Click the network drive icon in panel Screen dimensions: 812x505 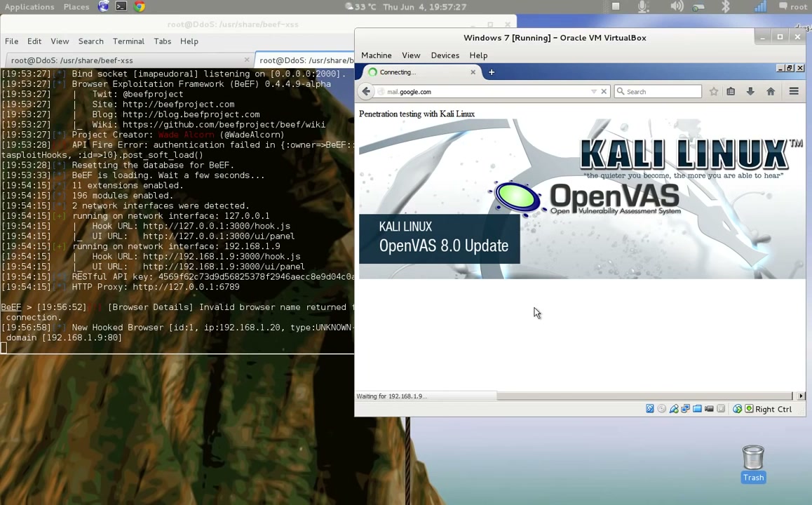(698, 7)
